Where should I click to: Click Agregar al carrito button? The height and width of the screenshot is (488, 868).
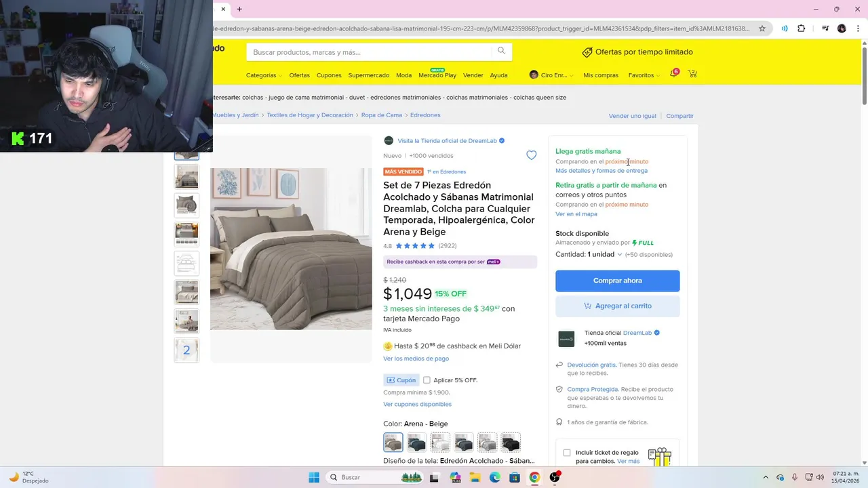click(617, 306)
